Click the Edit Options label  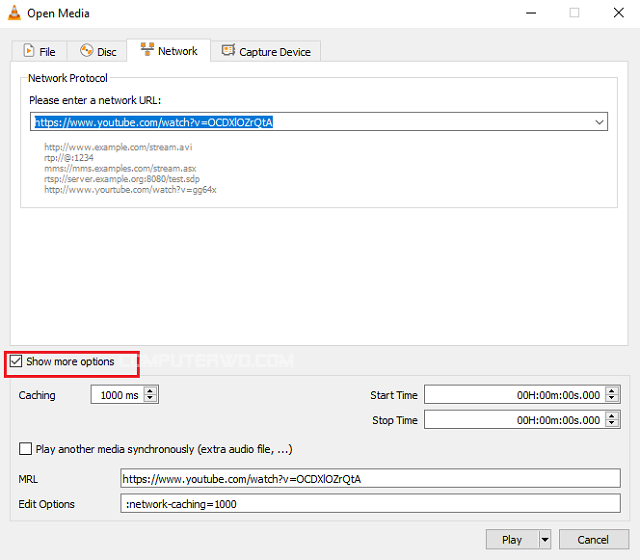click(47, 504)
